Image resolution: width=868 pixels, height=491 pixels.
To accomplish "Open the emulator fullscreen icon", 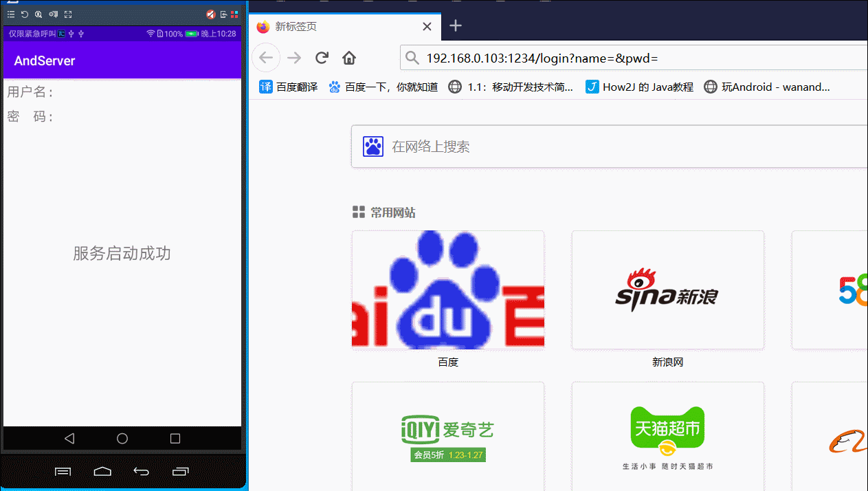I will click(67, 14).
